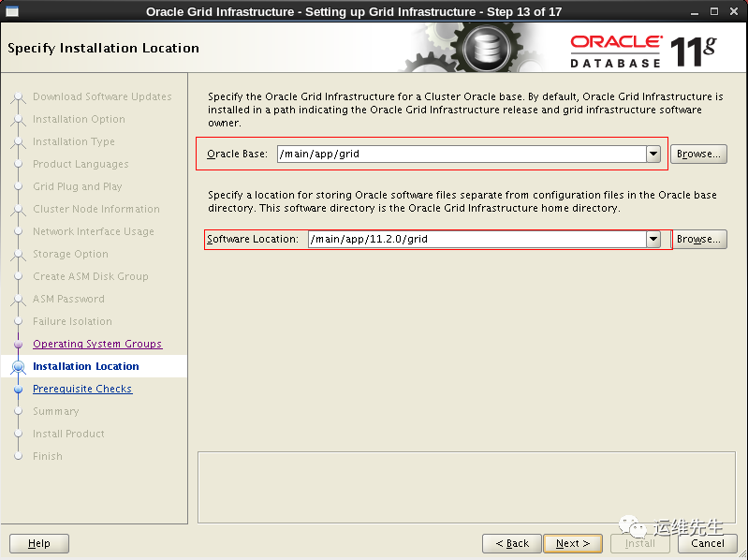Click the Installation Option step

pos(79,119)
